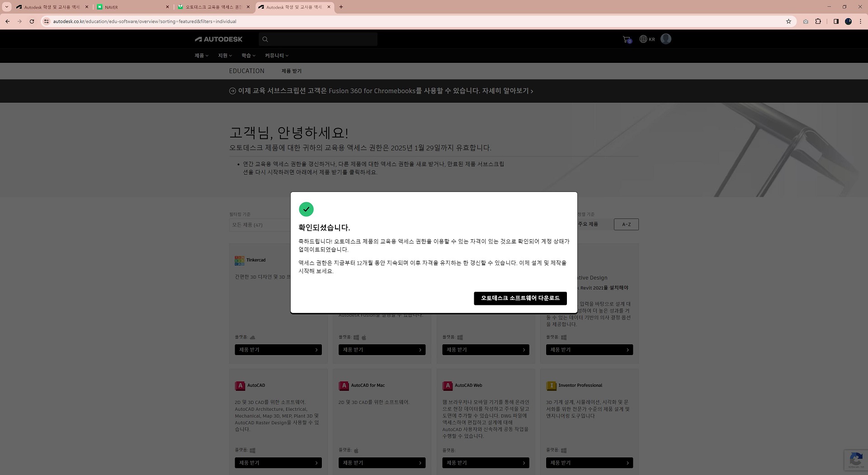Open the 자세히 알아보기 Fusion 360 Chromebooks link
868x475 pixels.
508,91
